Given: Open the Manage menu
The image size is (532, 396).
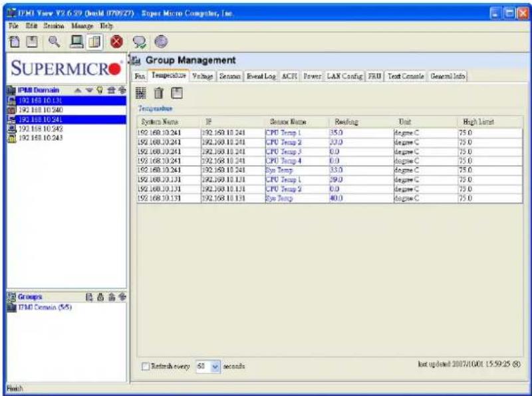Looking at the screenshot, I should tap(82, 26).
